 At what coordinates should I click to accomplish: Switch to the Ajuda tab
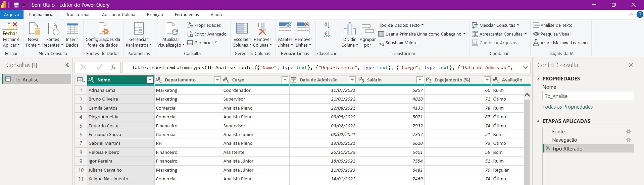coord(216,14)
